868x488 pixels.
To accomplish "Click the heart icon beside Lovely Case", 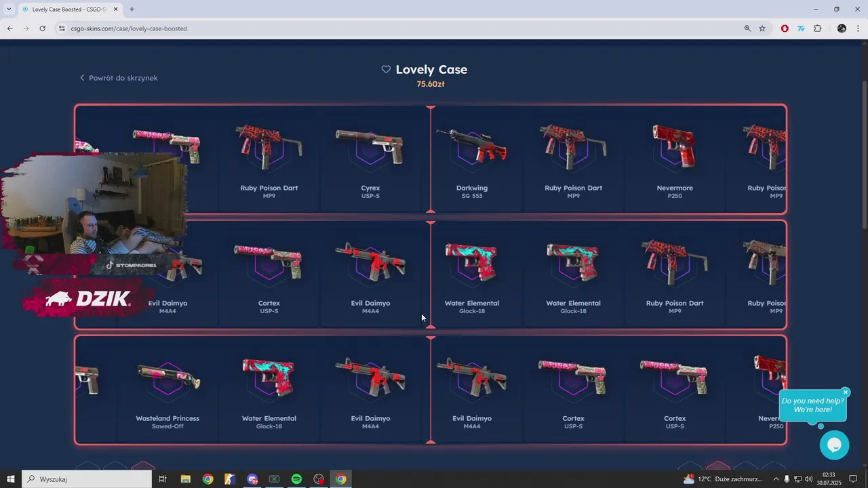I will pos(386,69).
